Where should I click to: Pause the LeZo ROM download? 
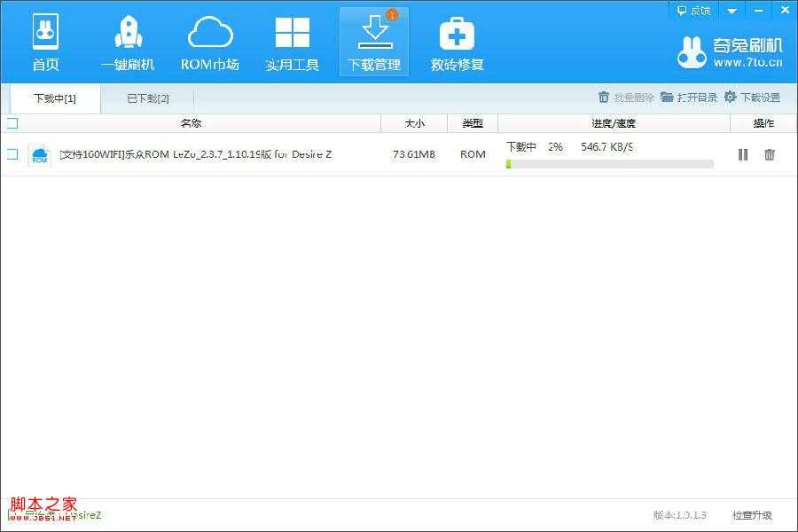tap(743, 155)
